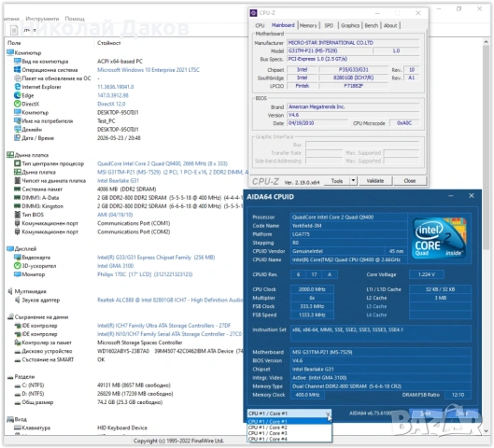494x448 pixels.
Task: Click the report page icon in toolbar
Action: coord(14,30)
